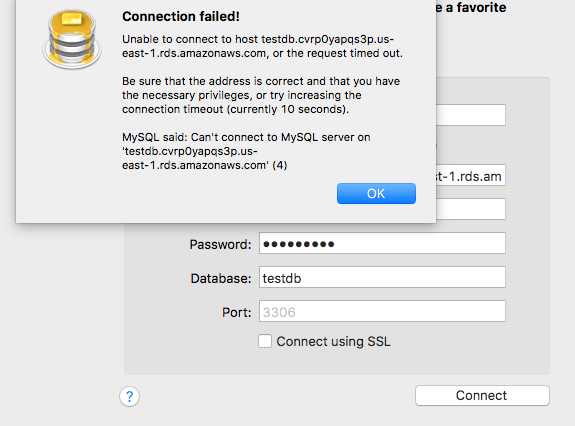Dismiss the alert with the OK button
Viewport: 575px width, 426px height.
coord(376,194)
